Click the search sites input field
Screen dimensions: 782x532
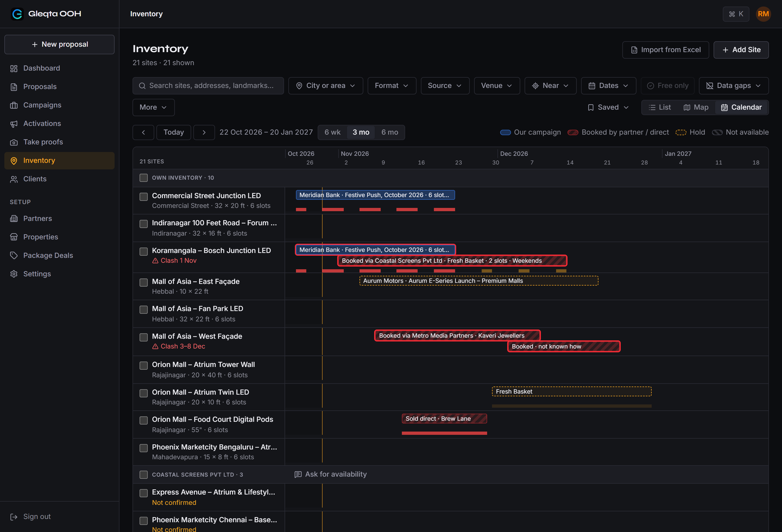208,86
